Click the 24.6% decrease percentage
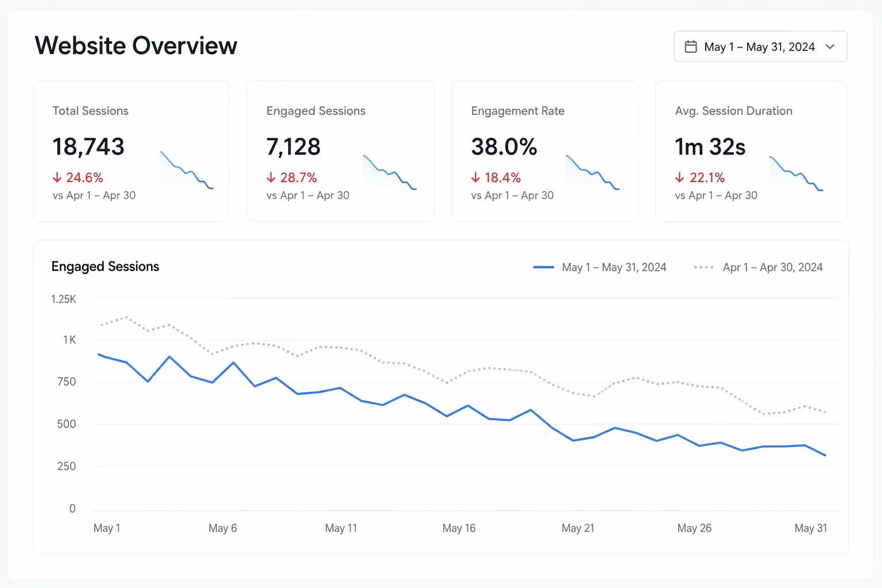882x588 pixels. [84, 177]
